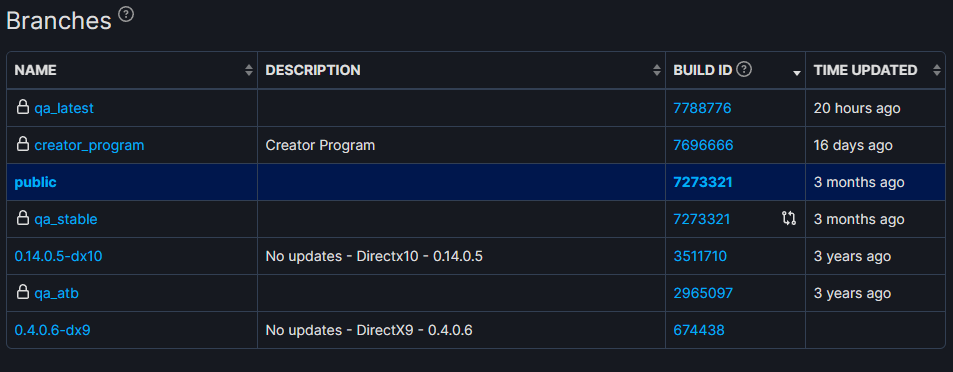Sort by Time Updated column arrows

[x=937, y=71]
